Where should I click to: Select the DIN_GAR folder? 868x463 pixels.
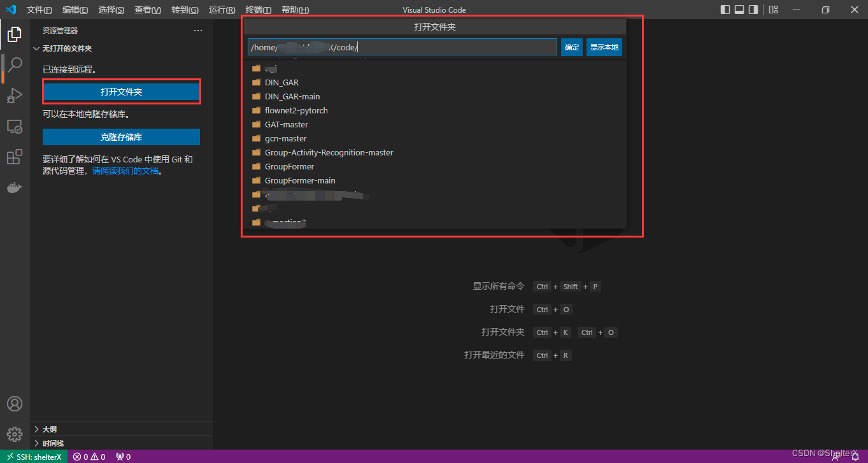click(434, 82)
